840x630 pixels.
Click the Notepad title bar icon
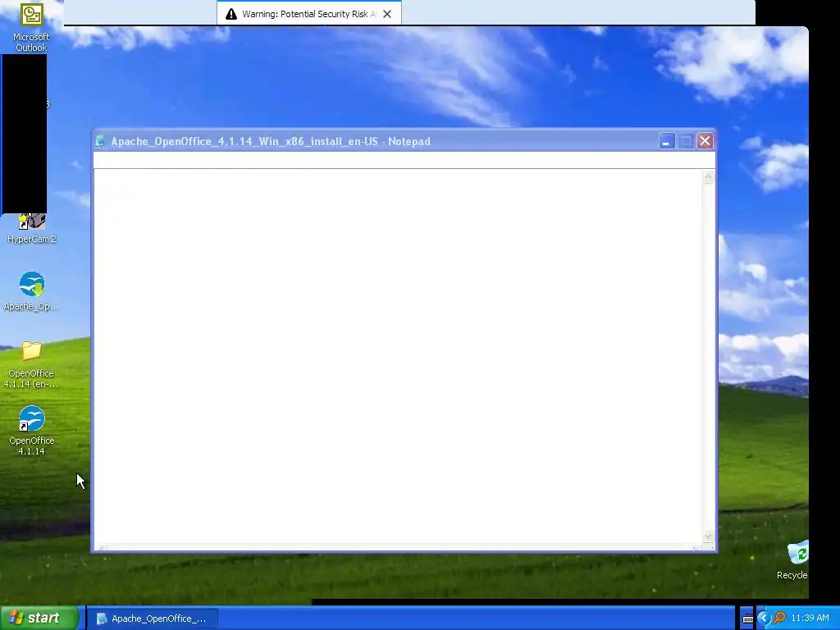[x=100, y=141]
